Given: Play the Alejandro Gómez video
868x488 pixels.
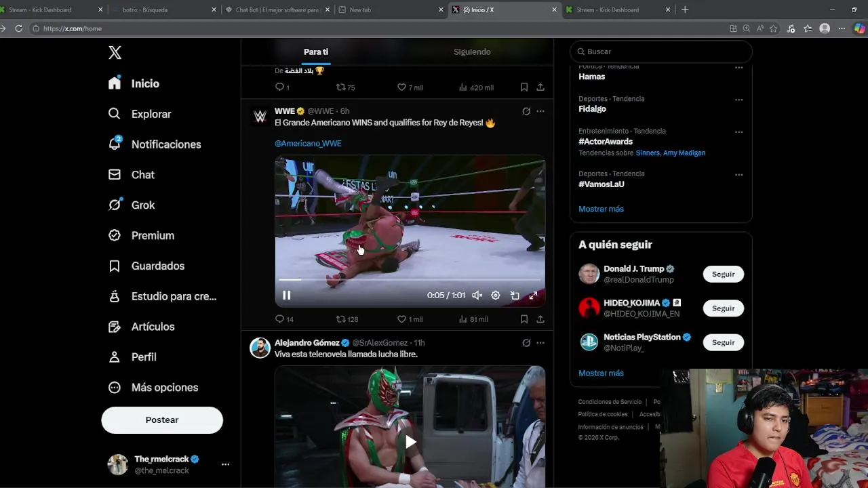Looking at the screenshot, I should point(410,442).
